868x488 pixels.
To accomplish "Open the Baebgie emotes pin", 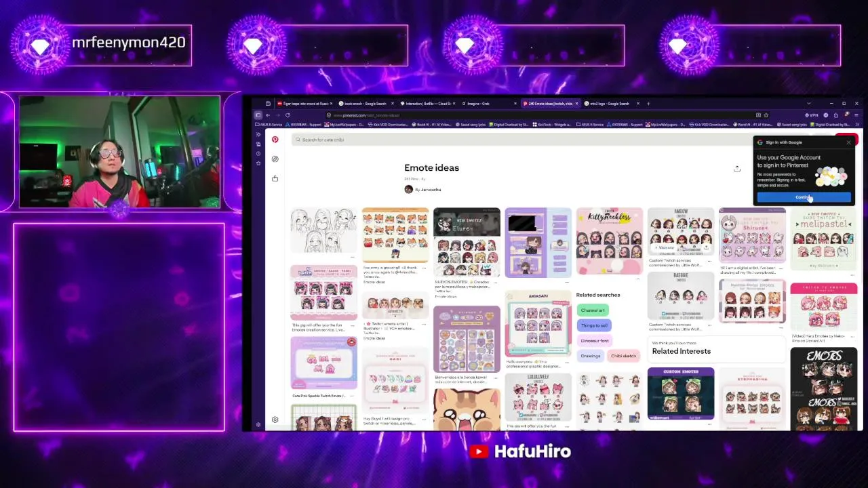I will [681, 296].
